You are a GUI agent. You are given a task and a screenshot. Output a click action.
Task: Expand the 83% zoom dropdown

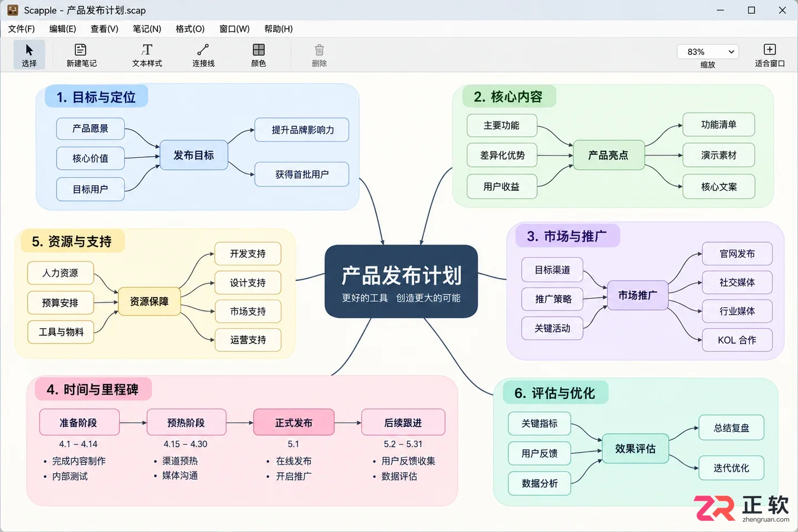[x=708, y=52]
